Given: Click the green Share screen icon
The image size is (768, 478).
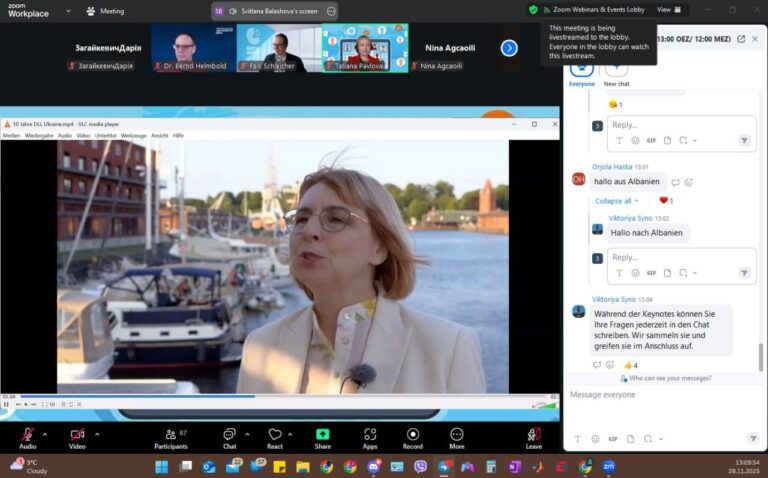Looking at the screenshot, I should 322,434.
